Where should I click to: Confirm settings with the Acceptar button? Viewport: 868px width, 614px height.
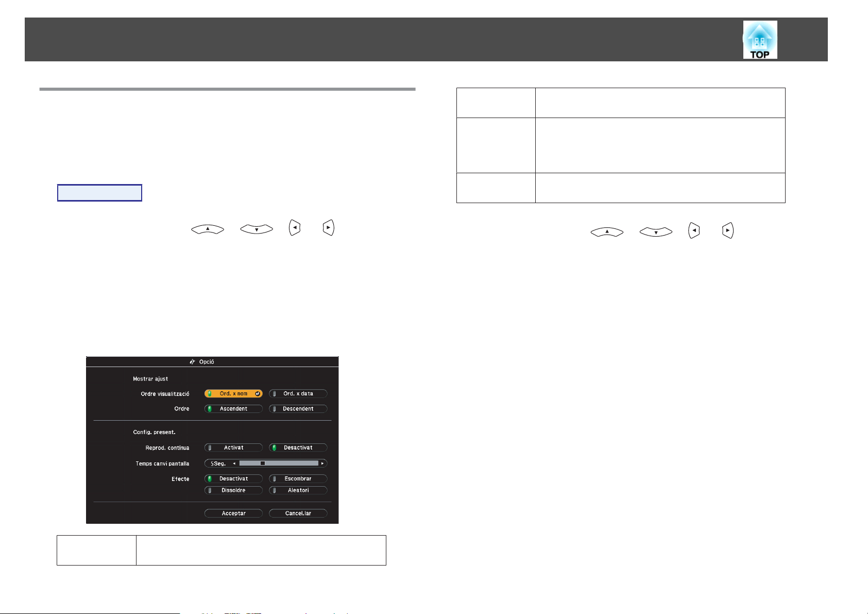point(233,513)
